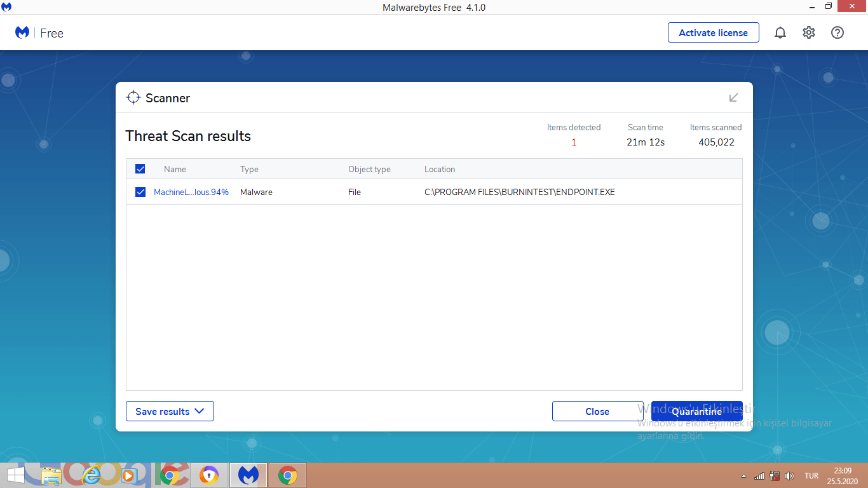Click the Malwarebytes logo beside the Free label

pyautogui.click(x=22, y=32)
